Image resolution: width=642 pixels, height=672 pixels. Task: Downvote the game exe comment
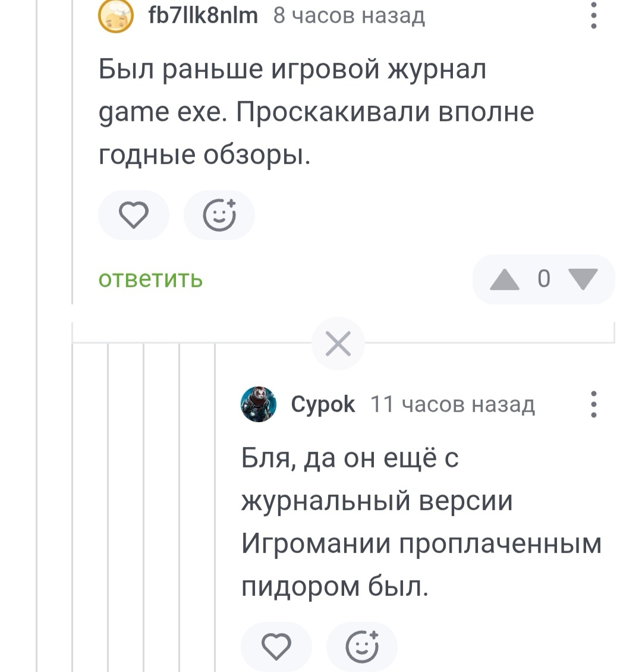583,279
